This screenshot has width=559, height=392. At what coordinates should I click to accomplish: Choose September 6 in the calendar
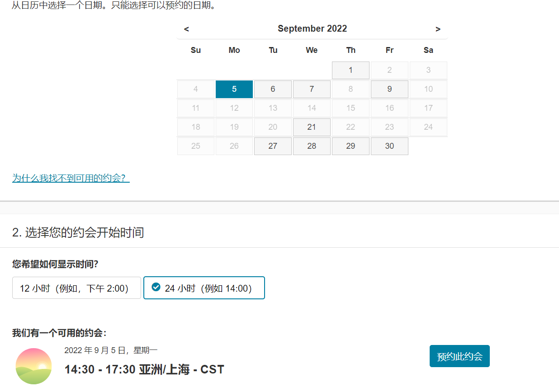pos(273,89)
